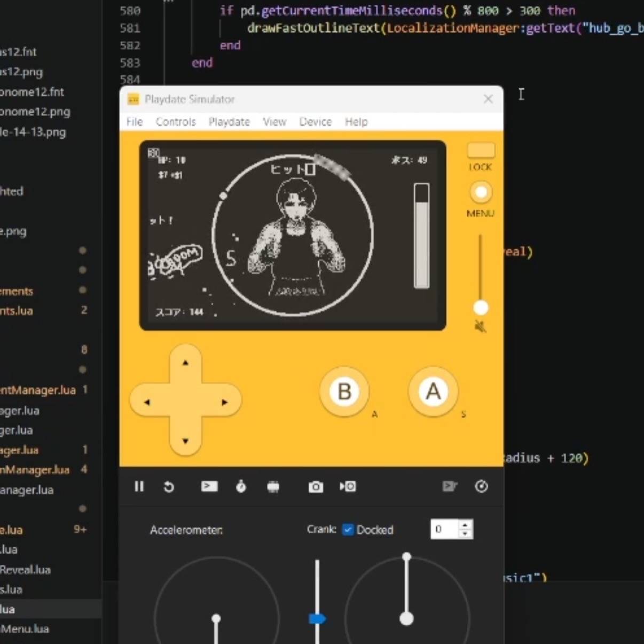Restart the simulator with the restart icon
Viewport: 644px width, 644px height.
coord(169,486)
